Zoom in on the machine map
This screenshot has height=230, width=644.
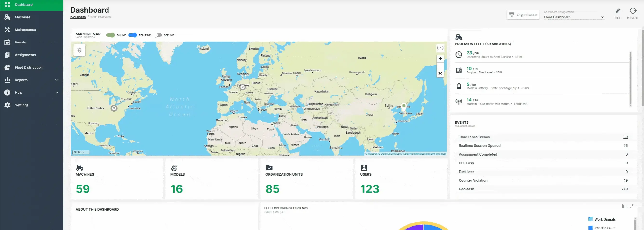(440, 59)
